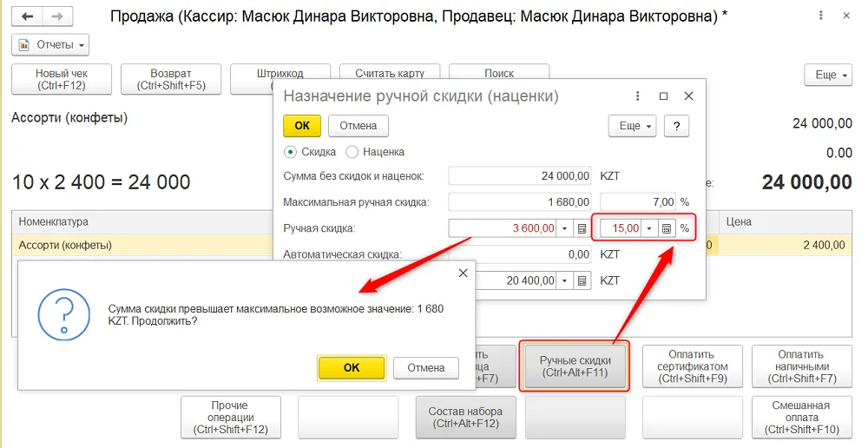Open the Отчеты dropdown menu
Image resolution: width=868 pixels, height=448 pixels.
click(x=50, y=45)
